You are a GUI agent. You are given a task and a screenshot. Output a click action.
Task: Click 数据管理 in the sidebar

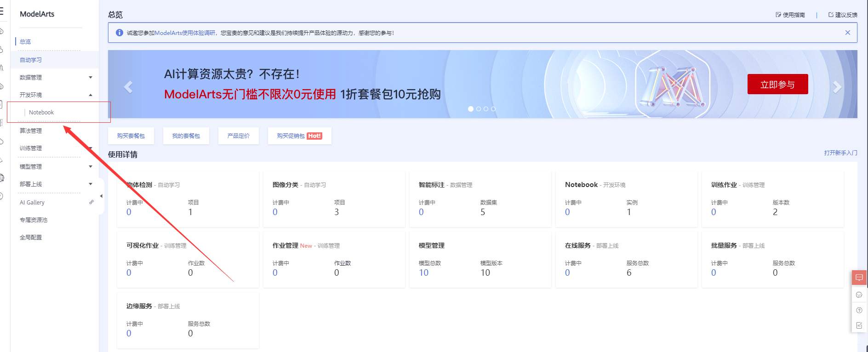[31, 77]
